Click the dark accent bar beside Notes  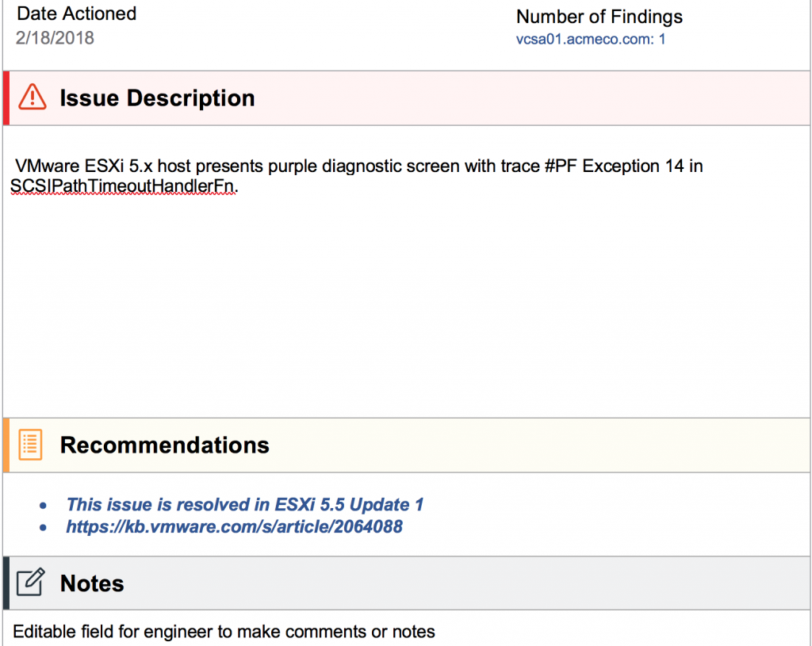click(x=6, y=583)
